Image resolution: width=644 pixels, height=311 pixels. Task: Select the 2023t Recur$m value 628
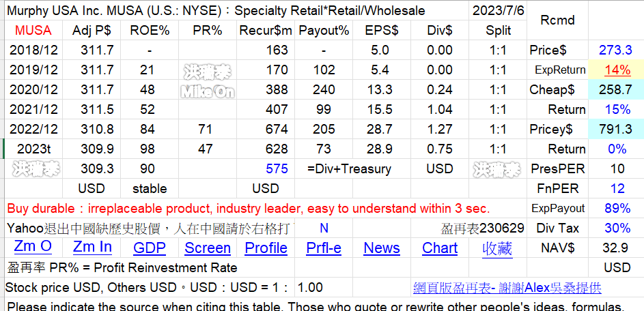coord(266,149)
